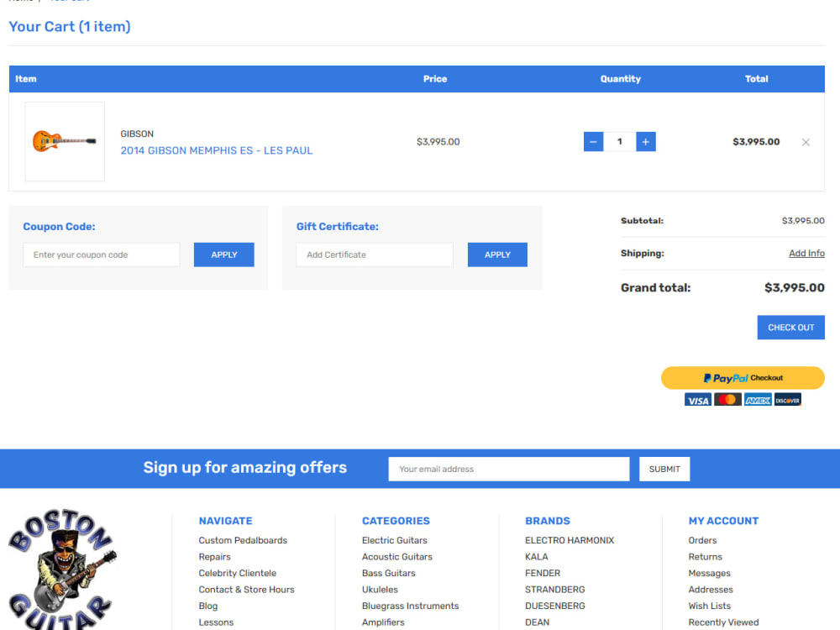The height and width of the screenshot is (630, 840).
Task: Click the Visa card icon
Action: coord(697,400)
